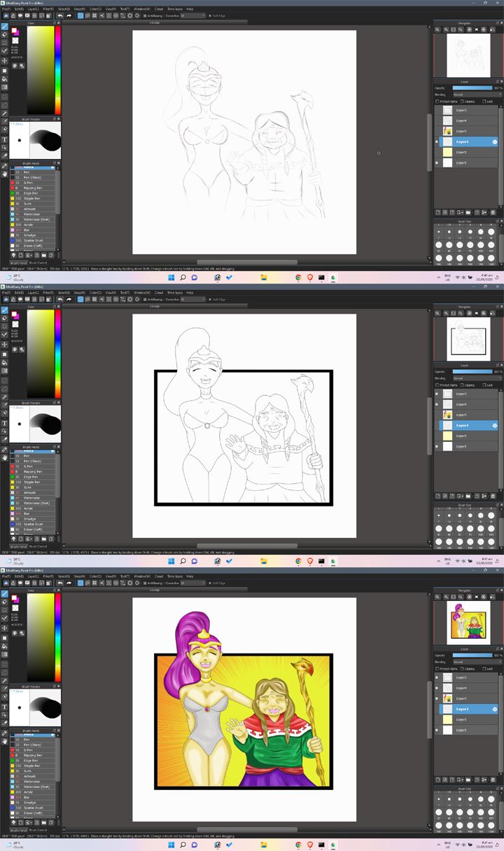
Task: Open Layer2 gear settings in line-art window
Action: click(x=495, y=425)
